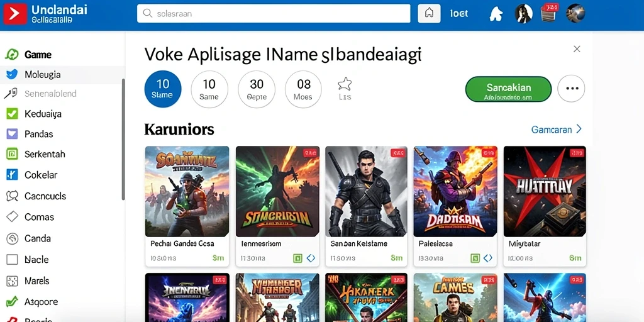The image size is (644, 322).
Task: Click red badge on Sandan Kelstame thumbnail
Action: point(397,153)
